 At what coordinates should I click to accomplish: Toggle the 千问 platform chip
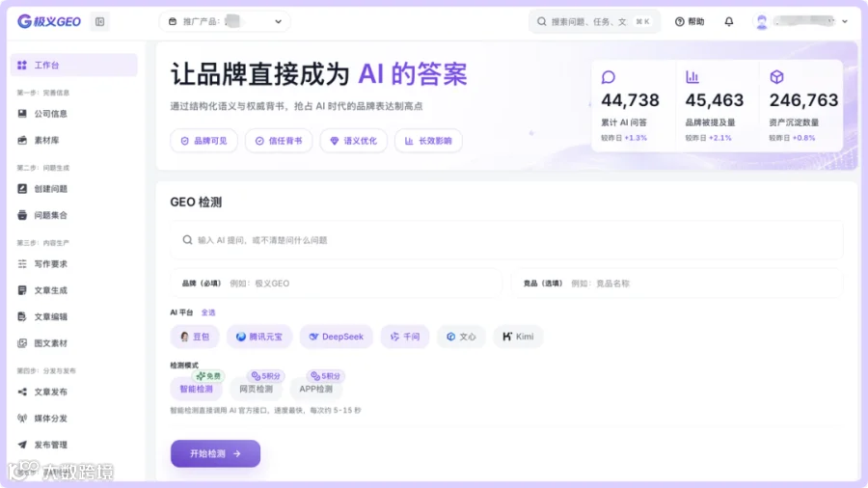pos(405,337)
